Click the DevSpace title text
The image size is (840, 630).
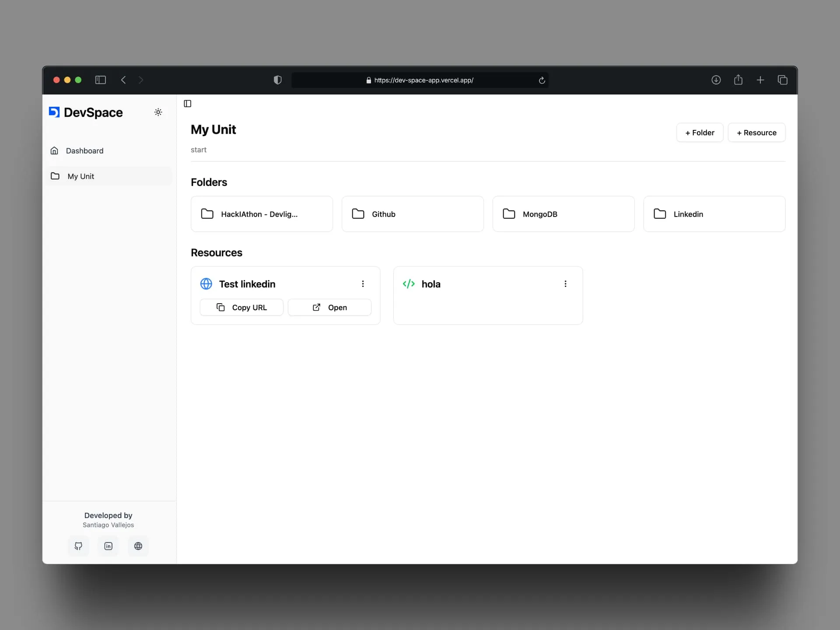pos(93,113)
